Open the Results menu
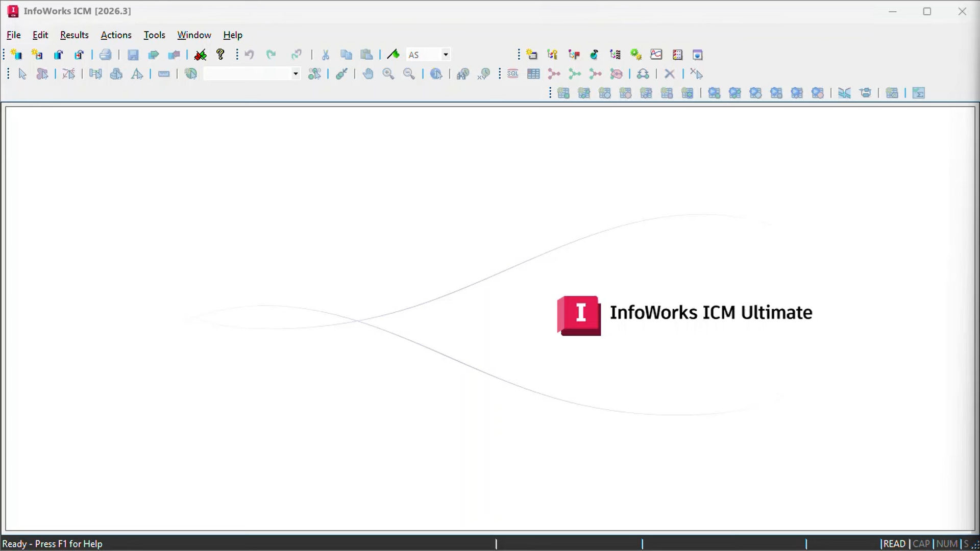The image size is (980, 551). point(75,35)
